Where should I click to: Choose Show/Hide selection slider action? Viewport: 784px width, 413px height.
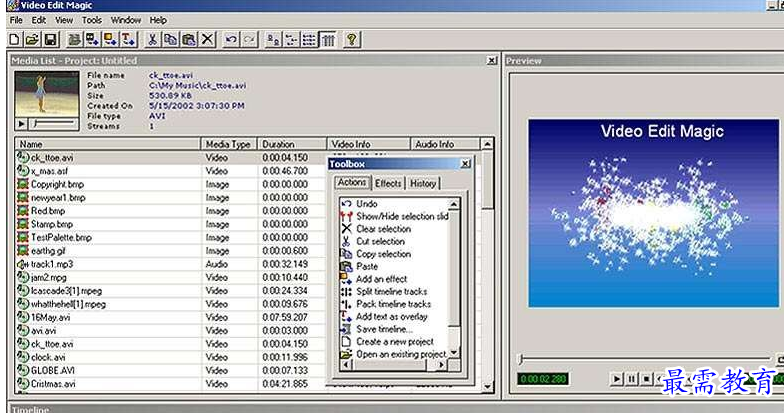(402, 216)
